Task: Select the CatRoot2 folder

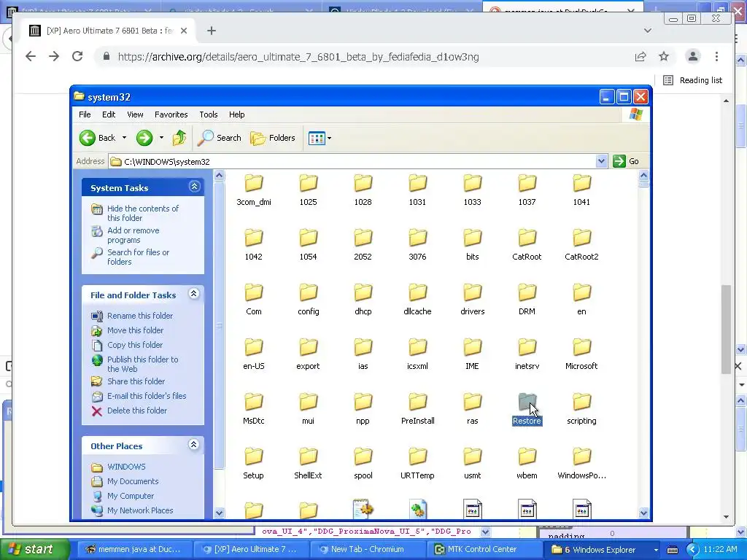Action: (581, 244)
